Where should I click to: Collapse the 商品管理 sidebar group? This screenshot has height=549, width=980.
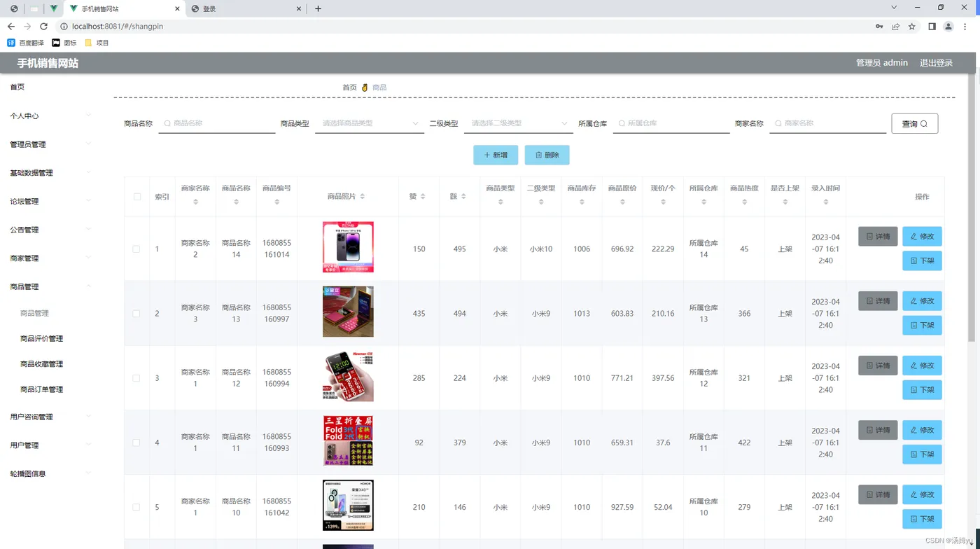pos(50,286)
